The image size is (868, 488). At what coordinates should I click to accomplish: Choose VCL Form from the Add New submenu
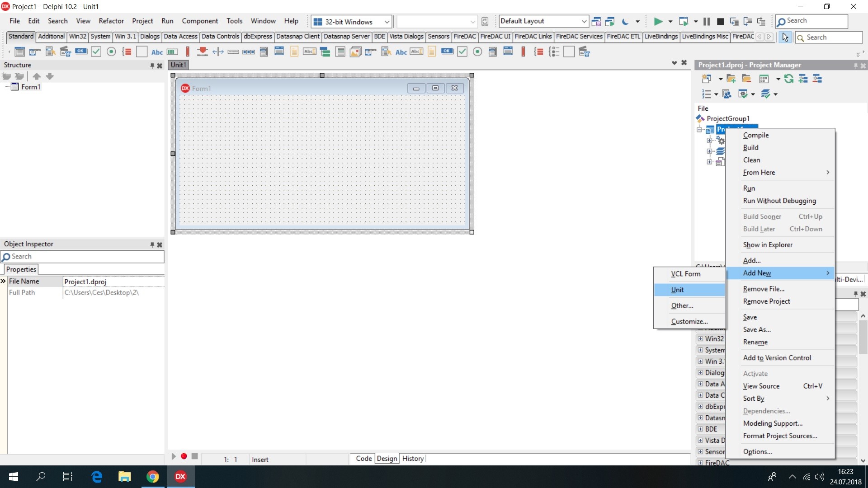(x=690, y=274)
